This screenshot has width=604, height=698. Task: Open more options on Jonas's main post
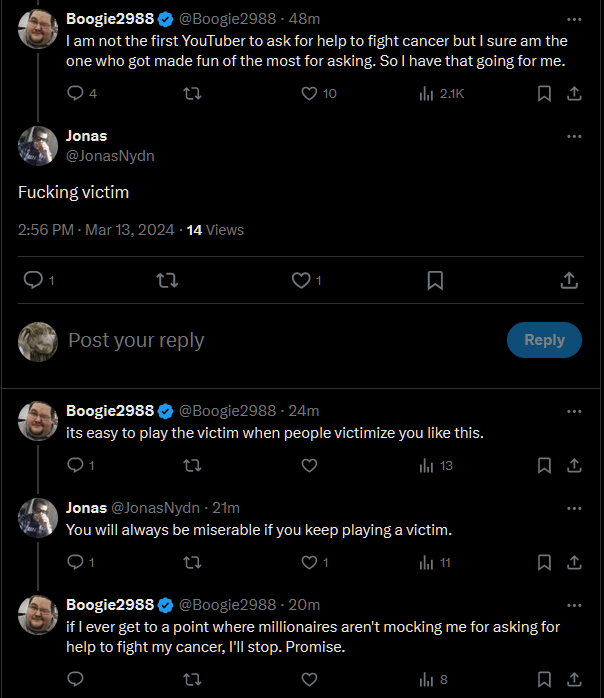[574, 136]
